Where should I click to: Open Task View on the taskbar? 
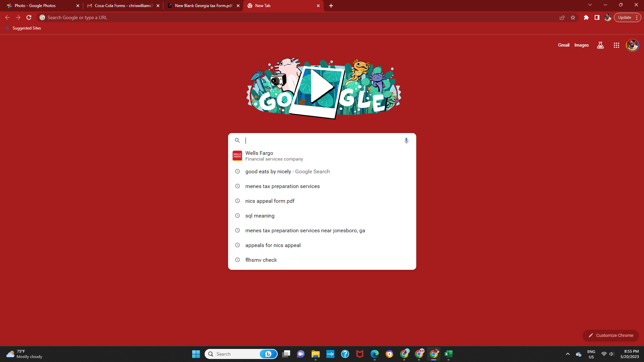[286, 354]
